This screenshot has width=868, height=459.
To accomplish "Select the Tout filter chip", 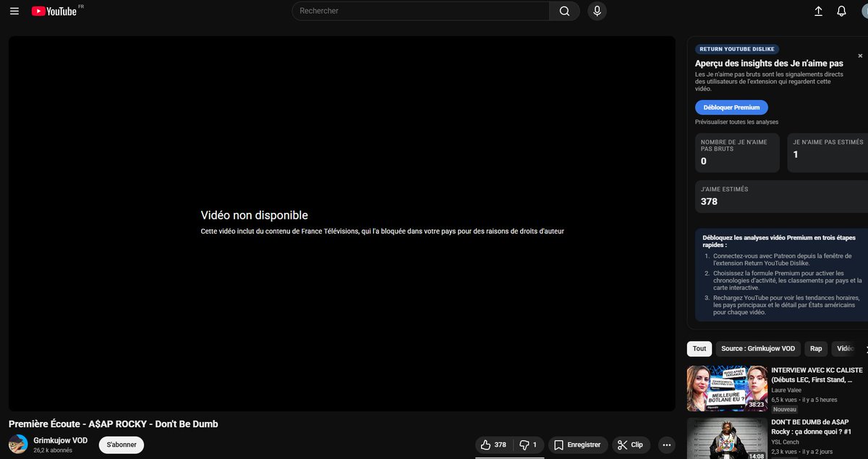I will [x=699, y=348].
